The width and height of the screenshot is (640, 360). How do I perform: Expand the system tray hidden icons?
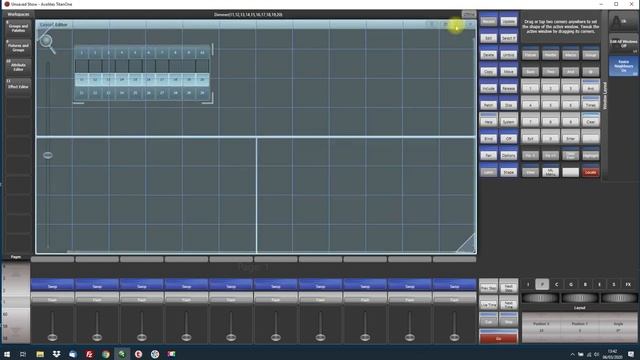pyautogui.click(x=572, y=354)
